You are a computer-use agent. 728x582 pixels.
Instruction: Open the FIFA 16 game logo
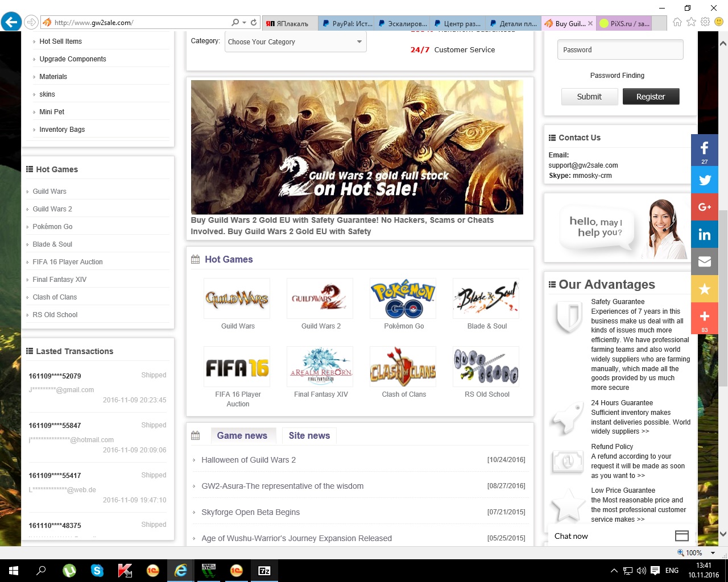pyautogui.click(x=237, y=367)
